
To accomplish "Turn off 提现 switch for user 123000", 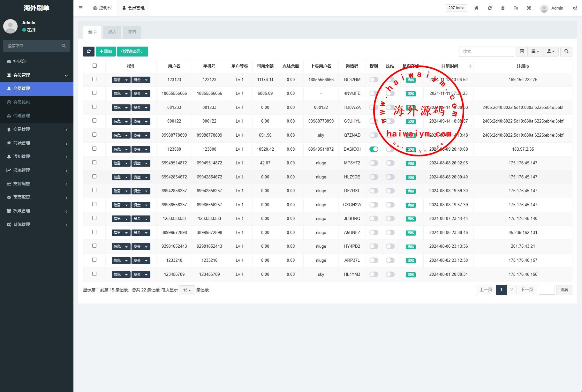I will point(374,149).
